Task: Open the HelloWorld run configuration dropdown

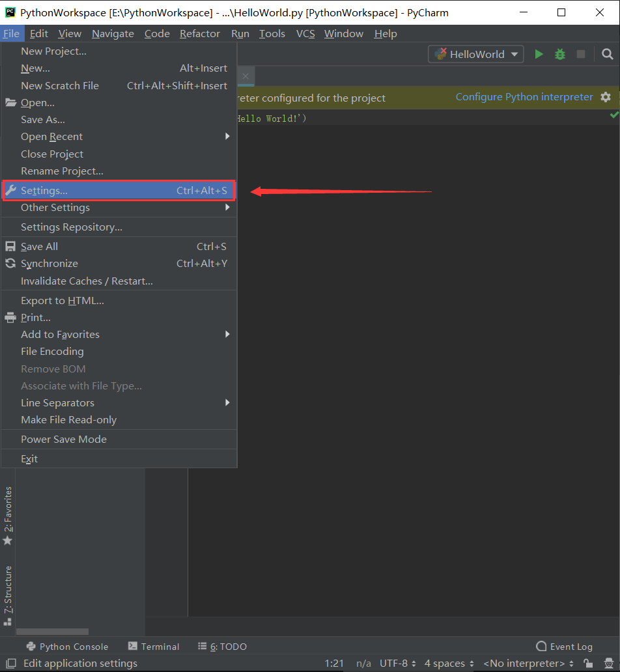Action: 475,54
